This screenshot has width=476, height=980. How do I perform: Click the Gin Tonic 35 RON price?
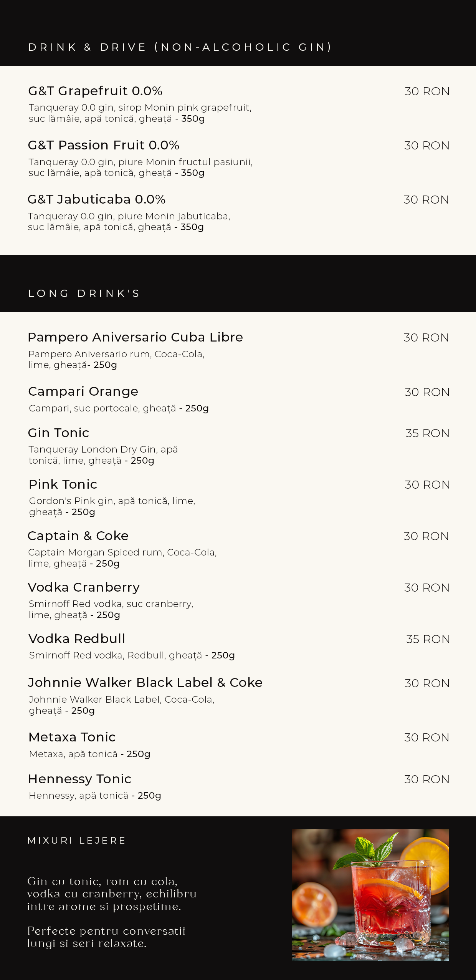pos(427,433)
